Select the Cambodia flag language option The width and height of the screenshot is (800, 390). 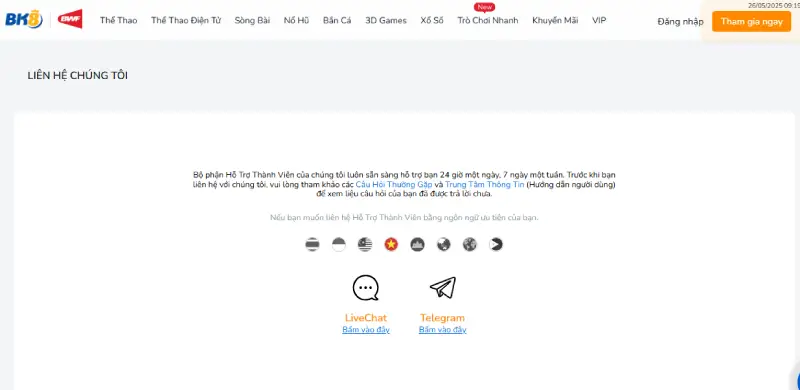417,245
